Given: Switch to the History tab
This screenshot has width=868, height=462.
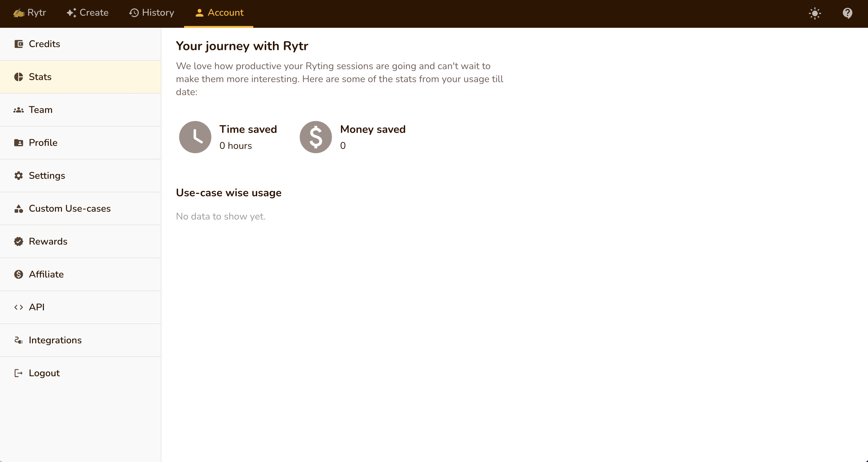Looking at the screenshot, I should [152, 13].
